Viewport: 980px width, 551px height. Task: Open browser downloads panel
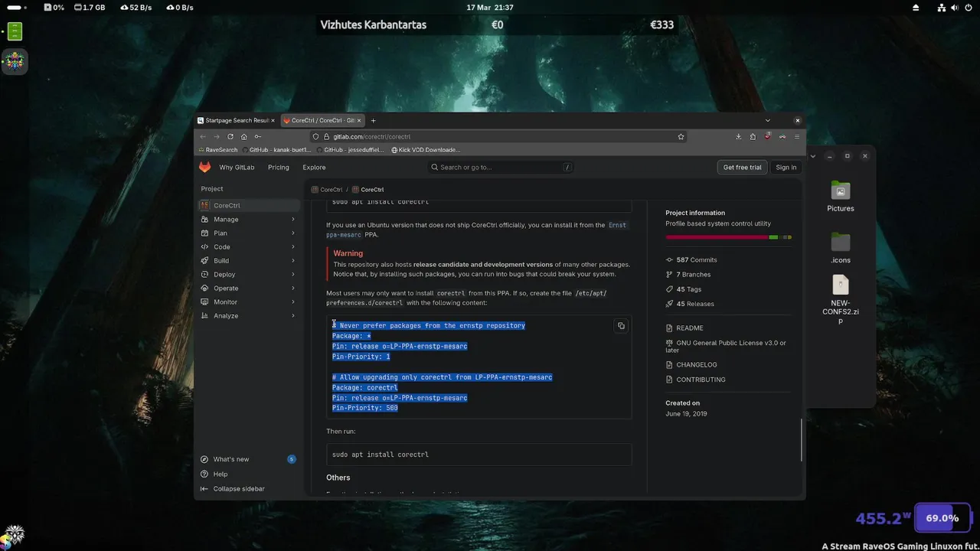(738, 136)
